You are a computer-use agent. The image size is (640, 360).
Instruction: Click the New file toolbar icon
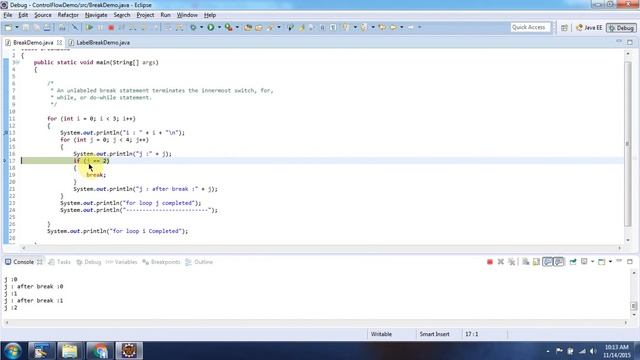tap(8, 27)
